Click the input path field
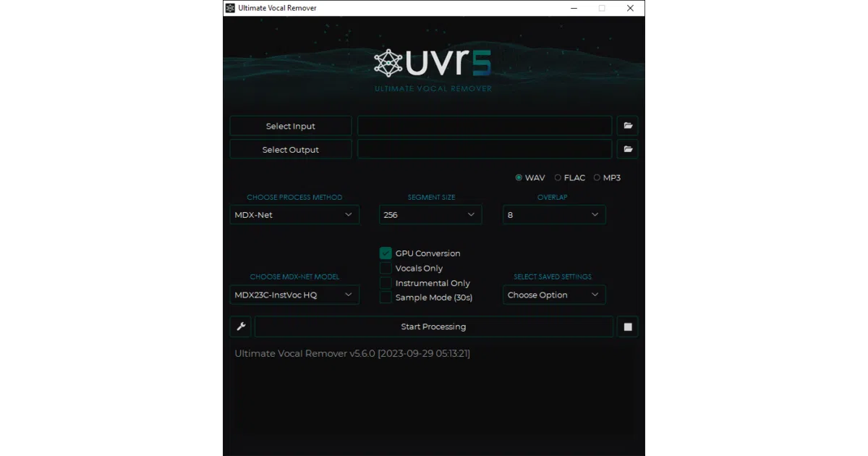Viewport: 868px width, 456px height. (x=485, y=126)
